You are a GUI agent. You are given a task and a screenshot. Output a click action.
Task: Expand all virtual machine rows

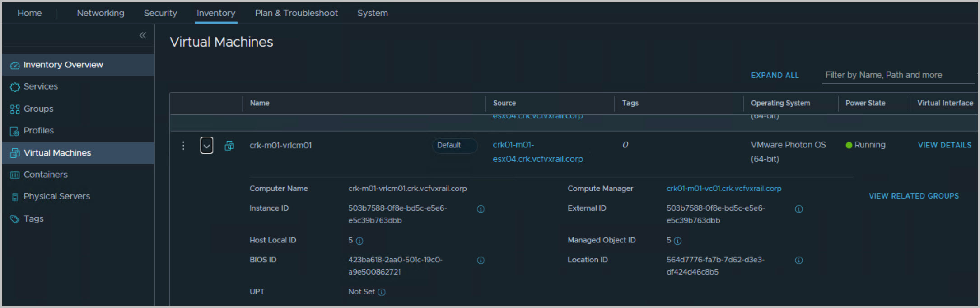coord(775,75)
